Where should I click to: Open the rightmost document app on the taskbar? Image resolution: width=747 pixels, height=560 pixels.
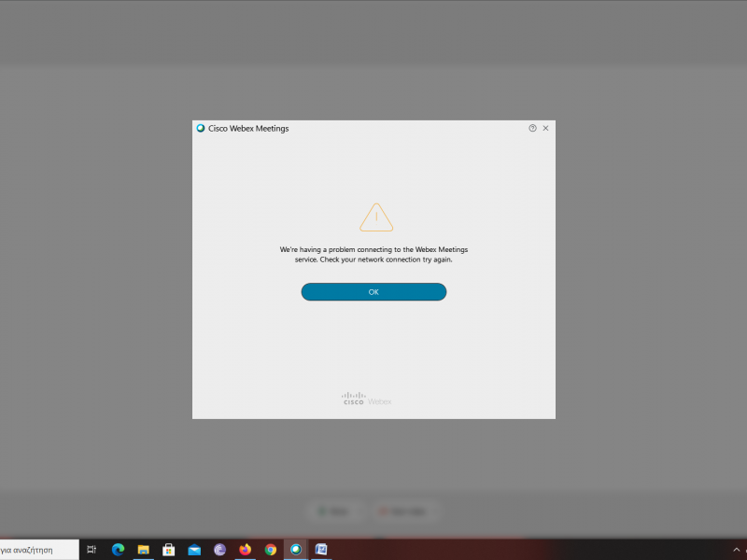click(320, 549)
